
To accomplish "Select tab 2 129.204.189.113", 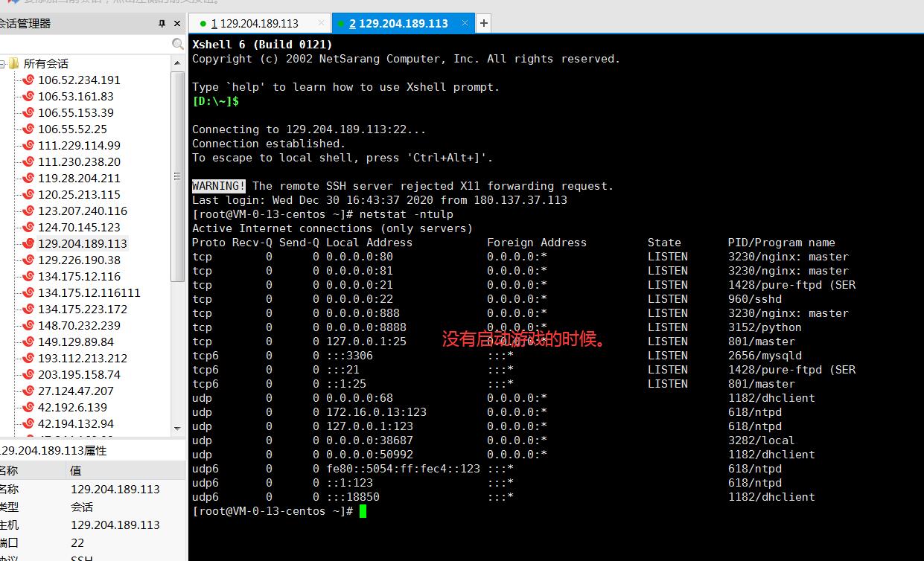I will (x=398, y=23).
